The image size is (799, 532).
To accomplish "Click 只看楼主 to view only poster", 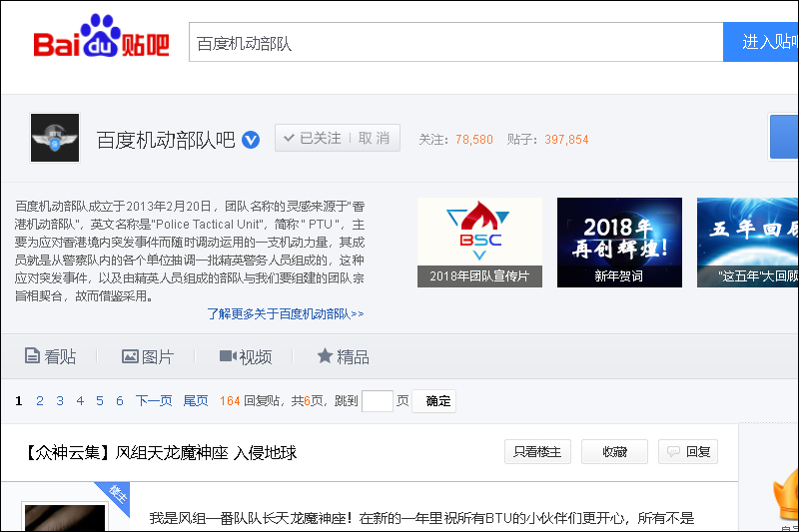I will [x=537, y=451].
